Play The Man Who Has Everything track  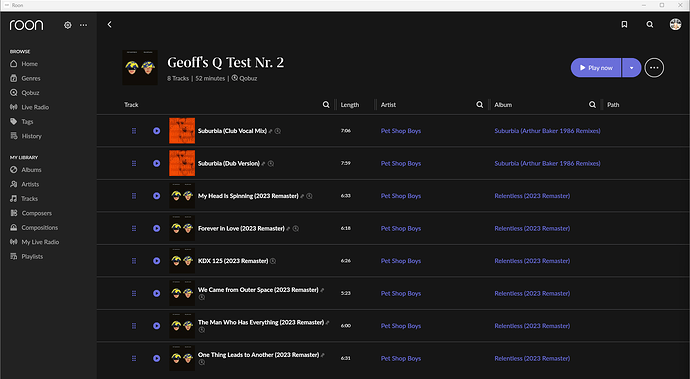pyautogui.click(x=156, y=326)
